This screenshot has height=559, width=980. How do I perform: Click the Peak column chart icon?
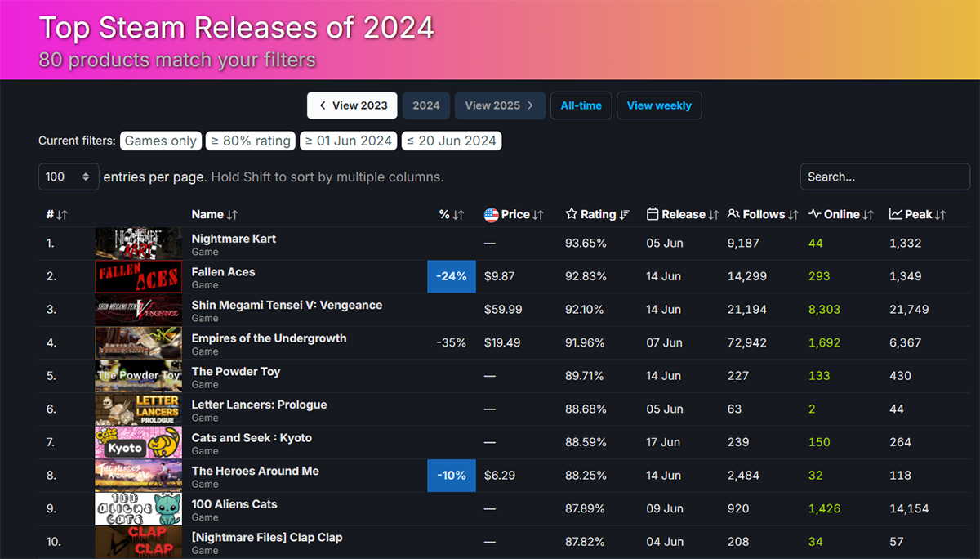(x=896, y=214)
